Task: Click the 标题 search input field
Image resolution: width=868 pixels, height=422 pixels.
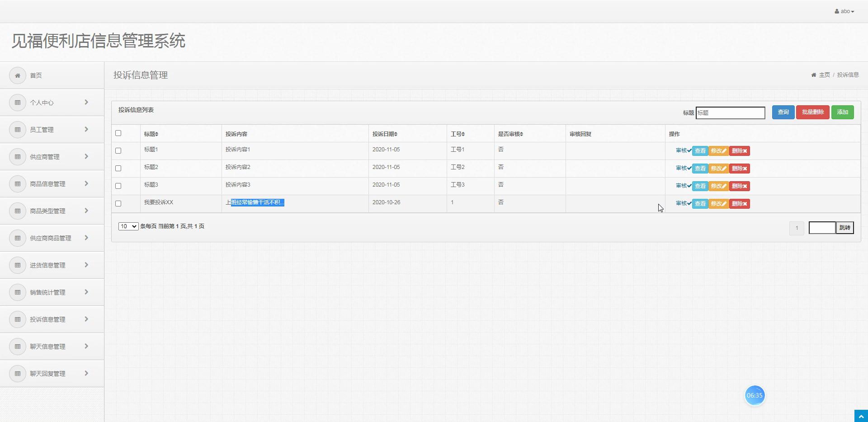Action: 730,113
